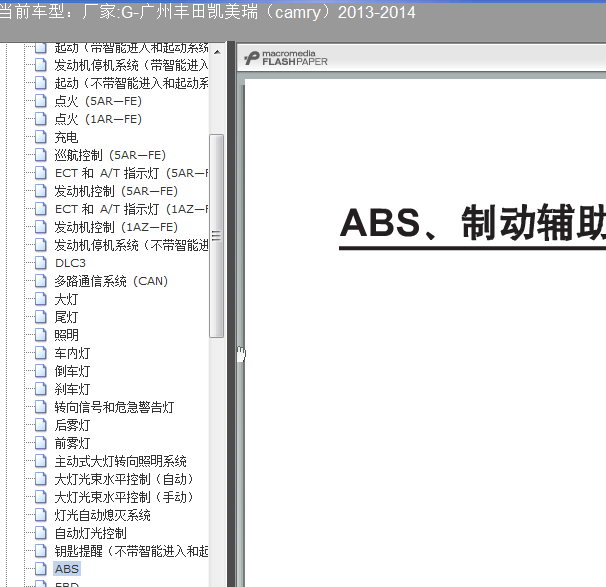
Task: Open 钥匙提醒 (不带智能进入) entry
Action: tap(131, 551)
